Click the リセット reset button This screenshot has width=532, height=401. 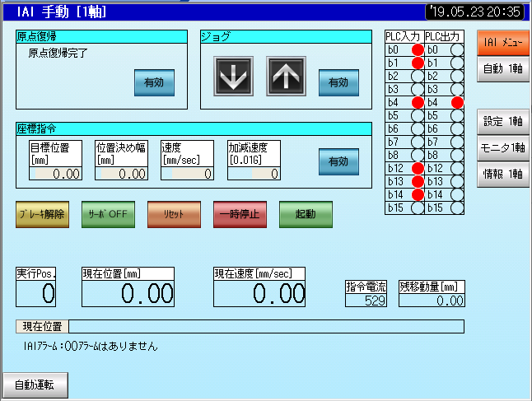coord(174,214)
